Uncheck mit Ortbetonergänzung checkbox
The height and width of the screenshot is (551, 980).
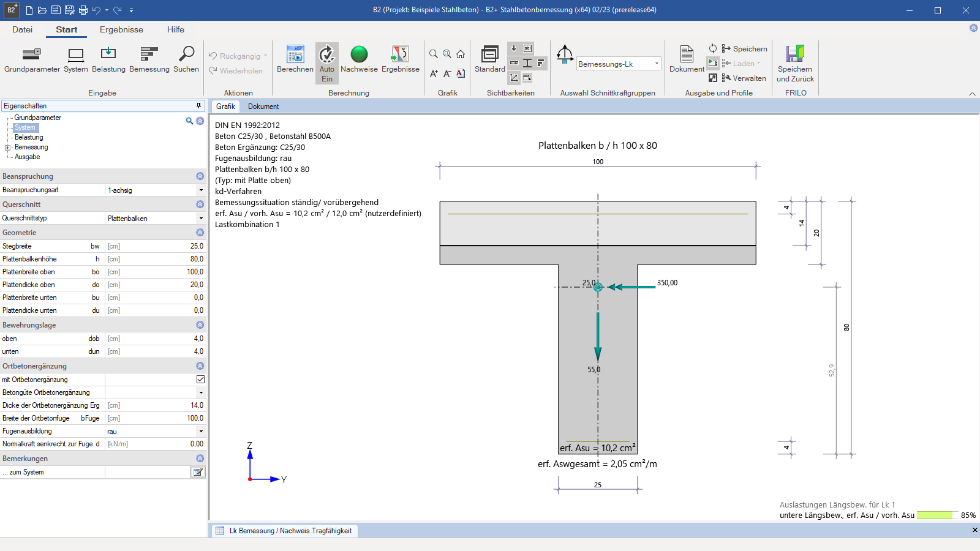click(200, 380)
